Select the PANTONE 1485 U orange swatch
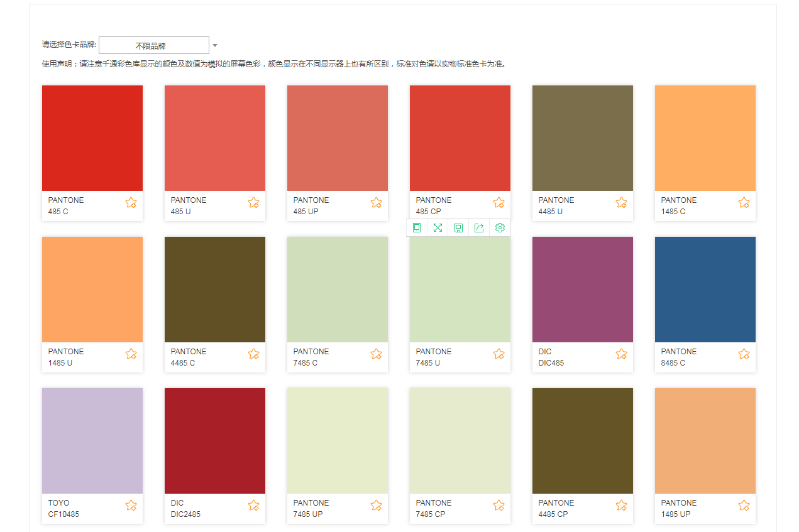 pos(92,290)
